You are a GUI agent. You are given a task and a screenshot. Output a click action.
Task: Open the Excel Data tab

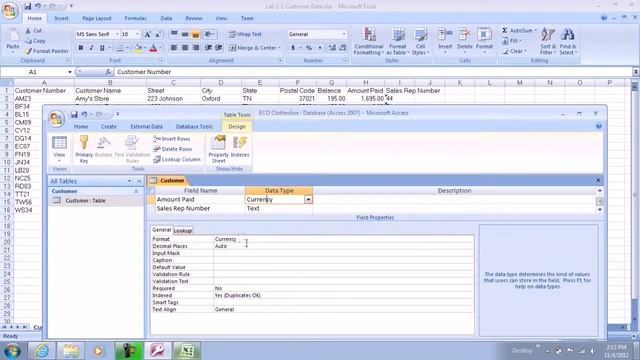166,18
